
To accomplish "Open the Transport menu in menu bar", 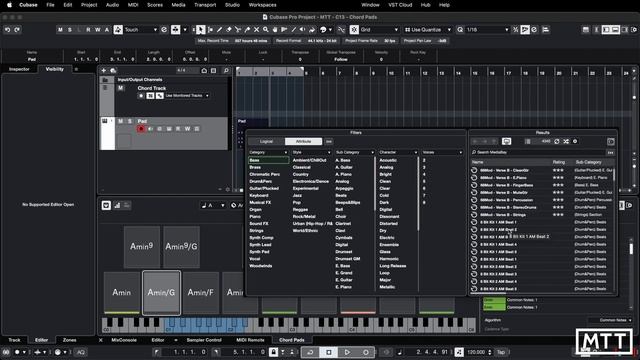I will [x=205, y=5].
